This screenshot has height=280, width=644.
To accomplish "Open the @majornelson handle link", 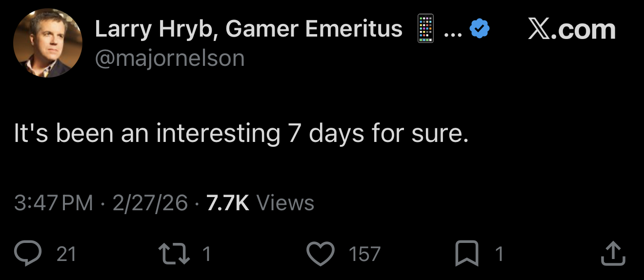I will pos(169,59).
